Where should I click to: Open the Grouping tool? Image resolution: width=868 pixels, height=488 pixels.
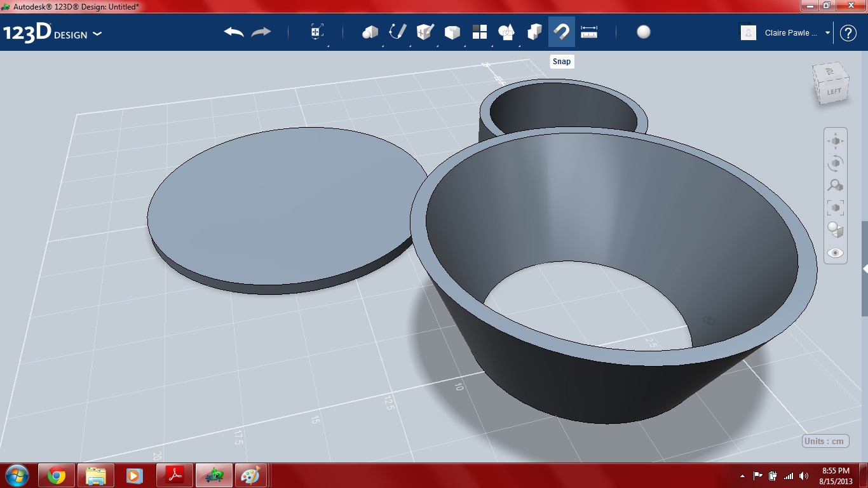[x=507, y=32]
